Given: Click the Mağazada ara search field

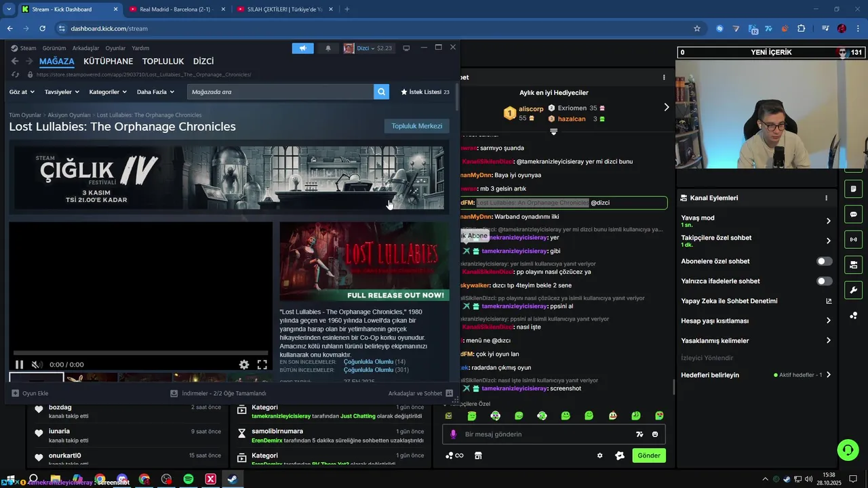Looking at the screenshot, I should [280, 91].
